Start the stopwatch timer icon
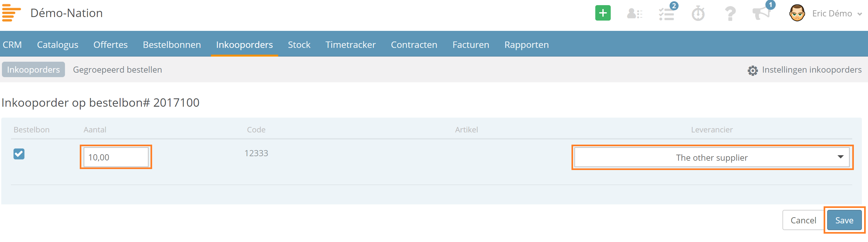 [698, 13]
